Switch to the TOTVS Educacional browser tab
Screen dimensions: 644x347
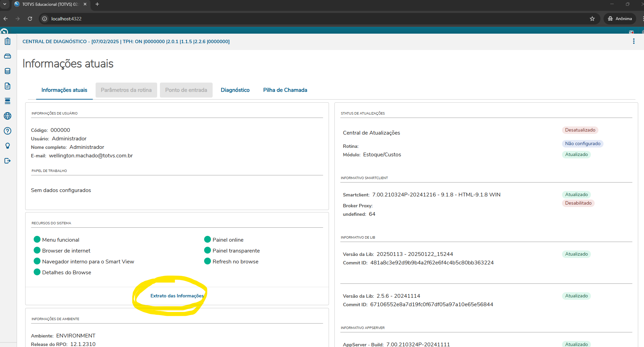(51, 4)
